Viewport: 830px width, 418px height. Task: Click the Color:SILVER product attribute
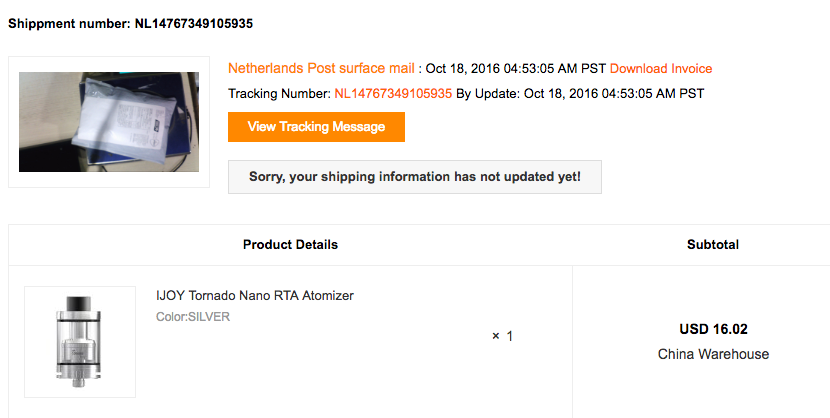[193, 317]
